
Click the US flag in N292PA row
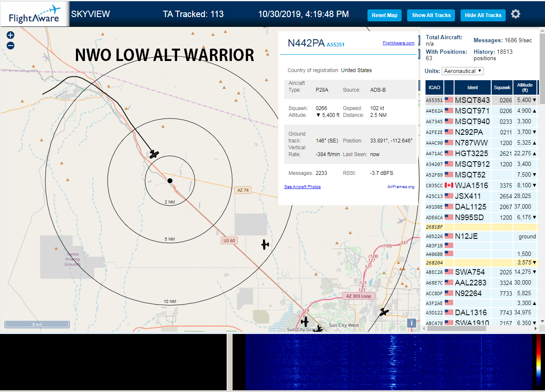coord(449,132)
